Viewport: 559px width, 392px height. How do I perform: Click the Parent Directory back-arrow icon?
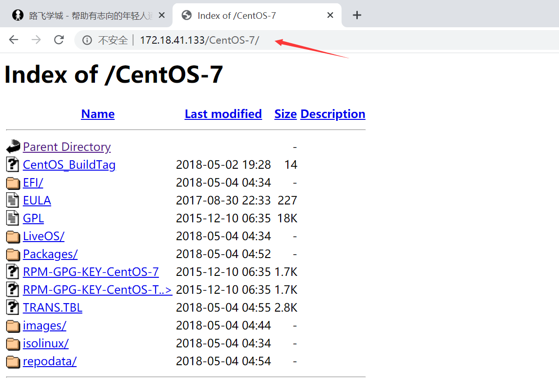(13, 147)
